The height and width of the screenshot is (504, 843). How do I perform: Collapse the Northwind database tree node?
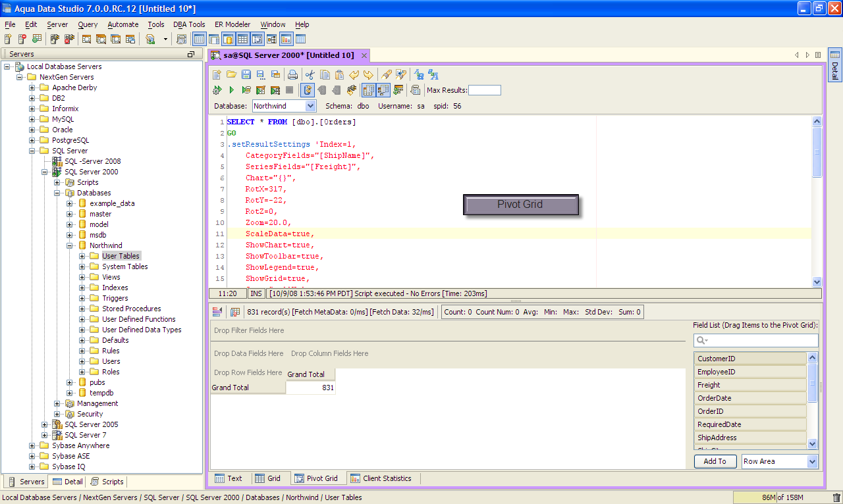click(70, 245)
